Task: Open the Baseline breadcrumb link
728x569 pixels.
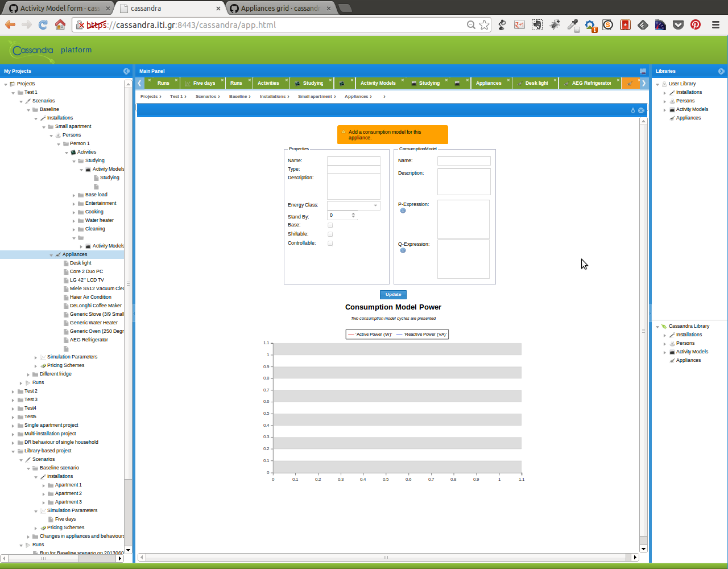Action: pos(238,96)
